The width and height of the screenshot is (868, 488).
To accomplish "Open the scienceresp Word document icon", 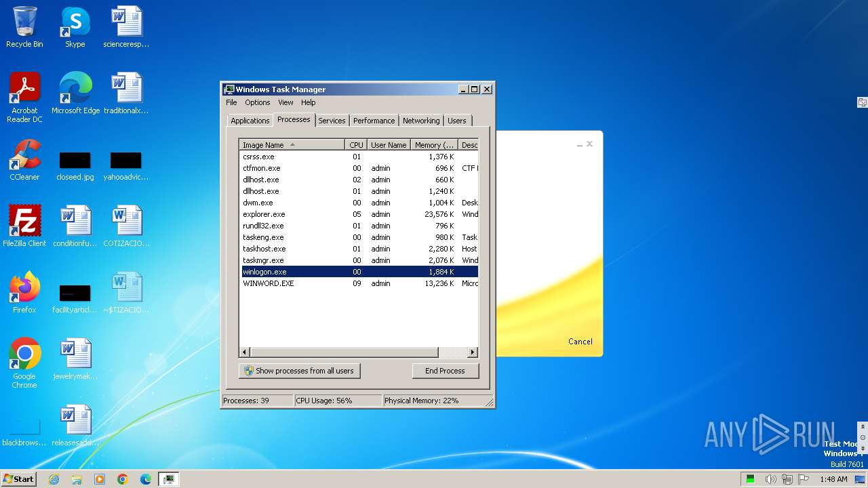I will pyautogui.click(x=126, y=27).
